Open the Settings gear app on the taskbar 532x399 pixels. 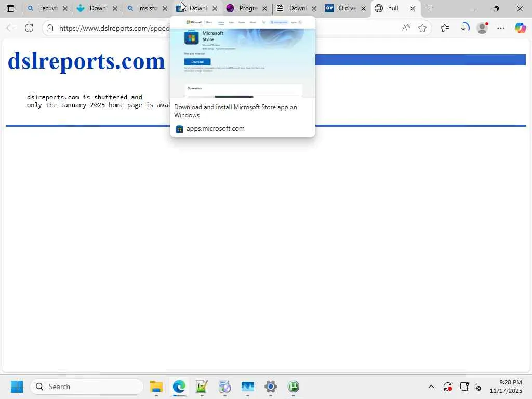coord(270,387)
